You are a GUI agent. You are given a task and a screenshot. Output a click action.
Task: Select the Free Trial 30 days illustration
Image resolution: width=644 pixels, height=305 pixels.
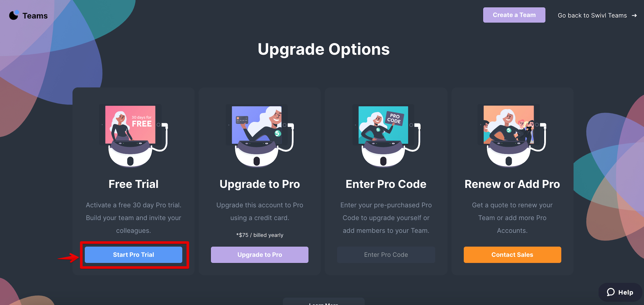(133, 135)
